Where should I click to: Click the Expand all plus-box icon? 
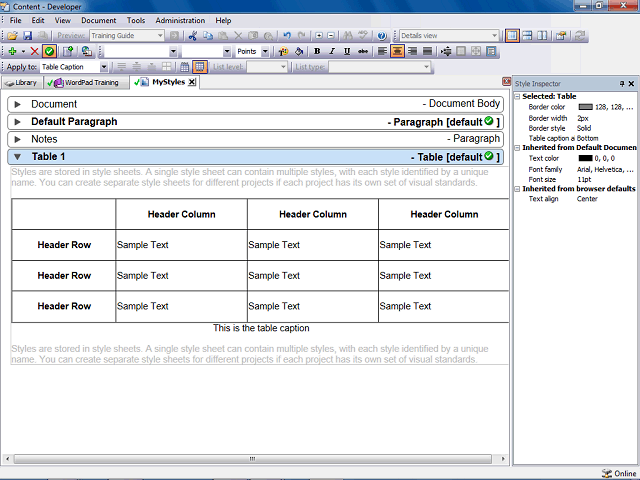(319, 36)
